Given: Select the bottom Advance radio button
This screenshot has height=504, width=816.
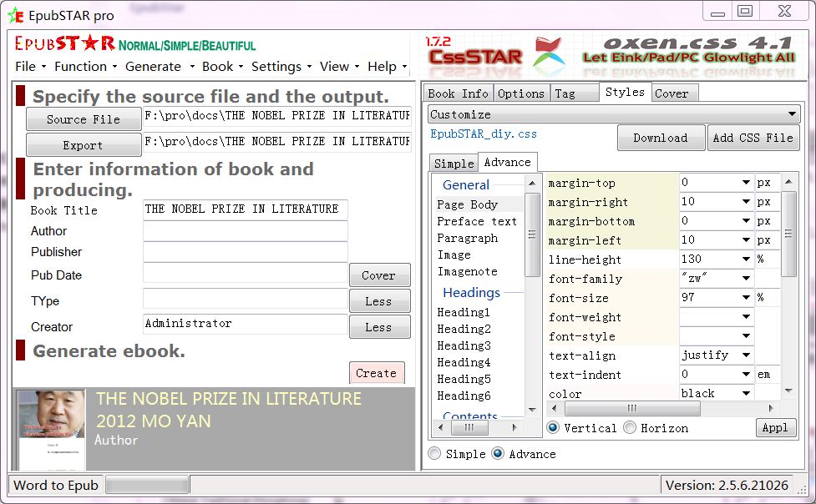Looking at the screenshot, I should (498, 454).
